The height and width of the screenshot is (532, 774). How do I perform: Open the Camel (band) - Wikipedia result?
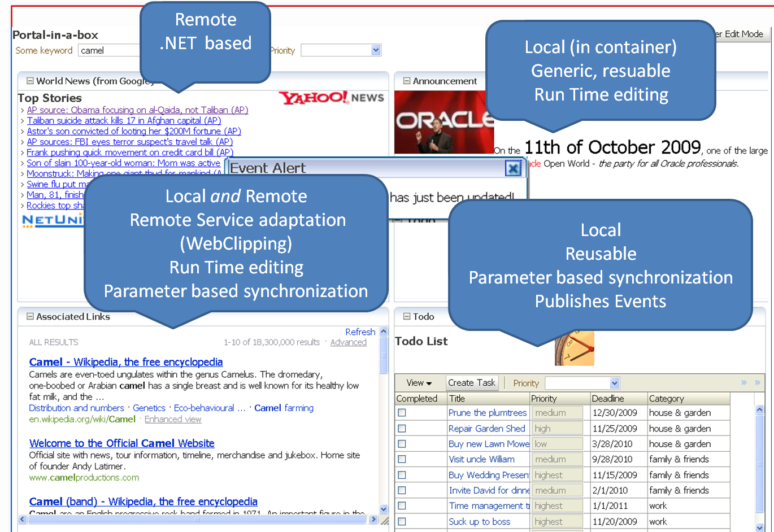tap(144, 502)
